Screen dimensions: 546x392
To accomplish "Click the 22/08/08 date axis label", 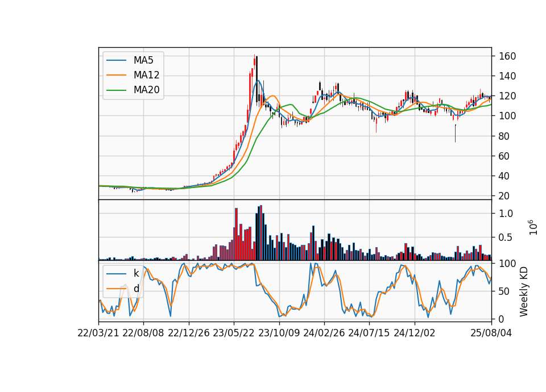I will [x=143, y=333].
